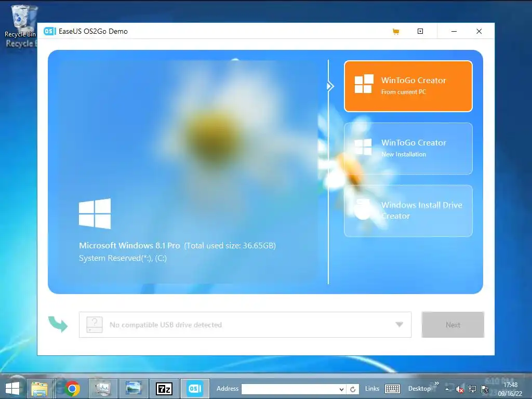The width and height of the screenshot is (532, 399).
Task: Click the Windows logo on orange WinToGo button
Action: pyautogui.click(x=364, y=84)
